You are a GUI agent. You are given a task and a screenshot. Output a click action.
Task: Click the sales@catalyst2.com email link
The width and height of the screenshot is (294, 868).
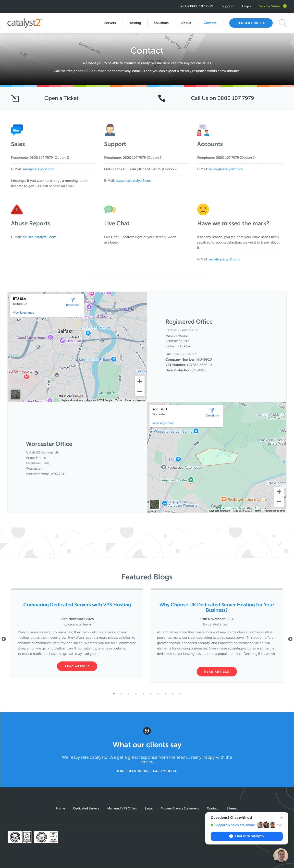pyautogui.click(x=38, y=169)
